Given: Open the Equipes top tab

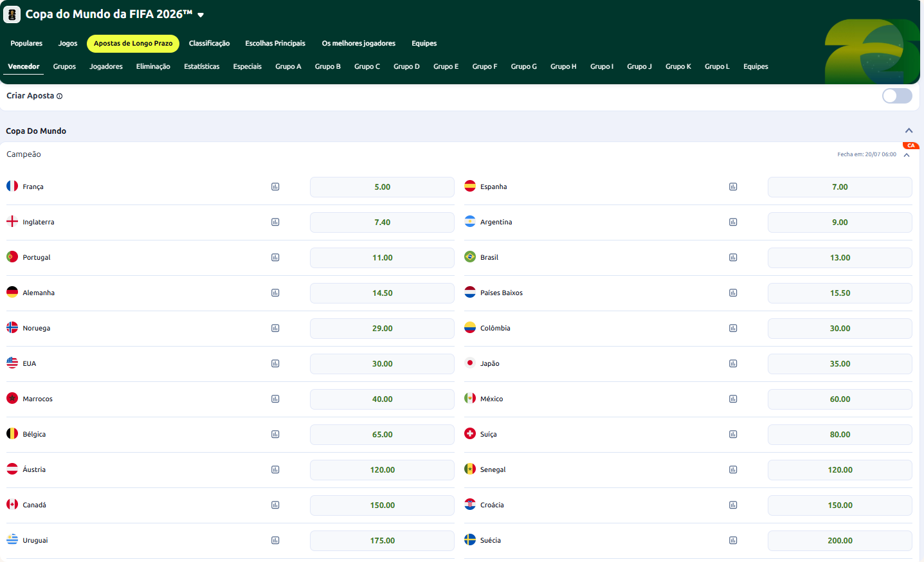Looking at the screenshot, I should [424, 44].
